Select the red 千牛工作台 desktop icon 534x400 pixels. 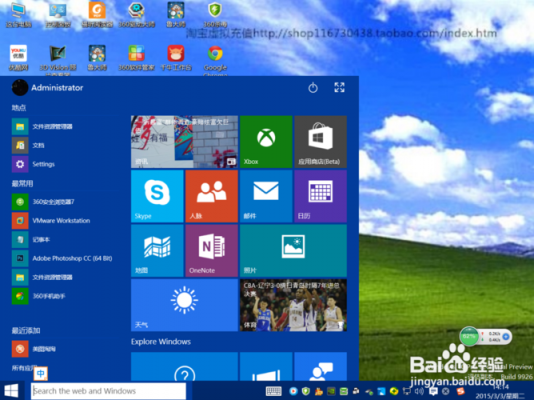(176, 58)
